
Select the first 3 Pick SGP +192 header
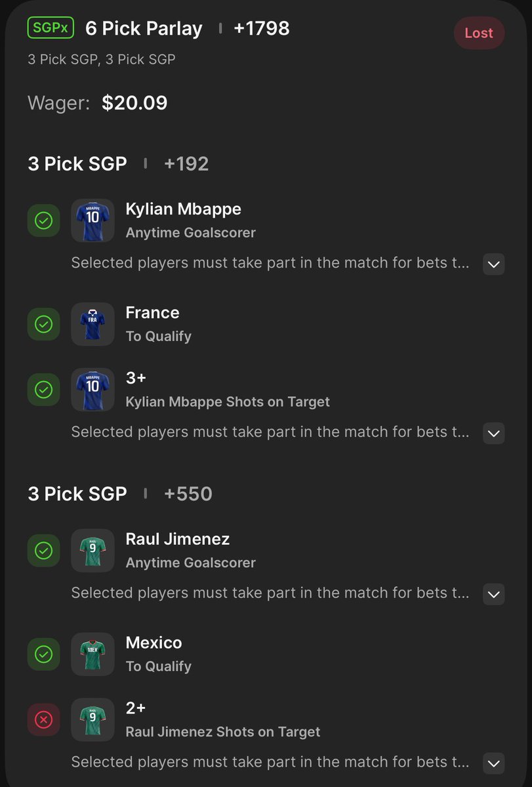[118, 163]
